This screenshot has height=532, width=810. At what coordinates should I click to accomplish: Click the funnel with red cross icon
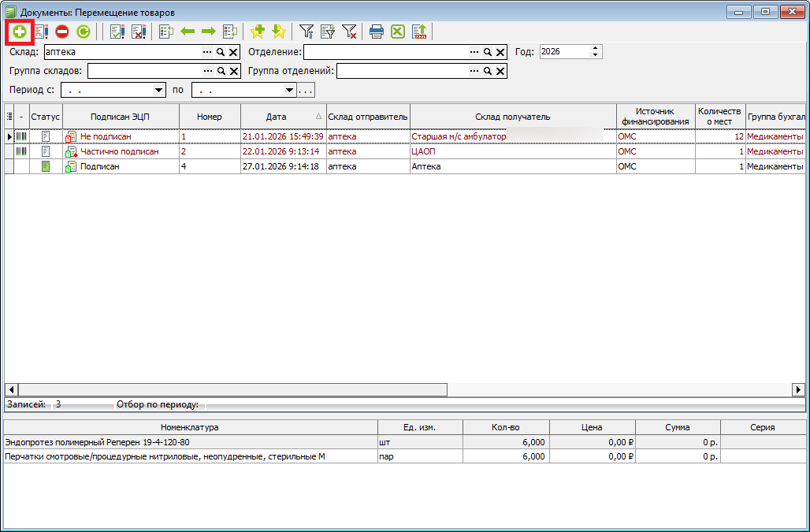[349, 32]
